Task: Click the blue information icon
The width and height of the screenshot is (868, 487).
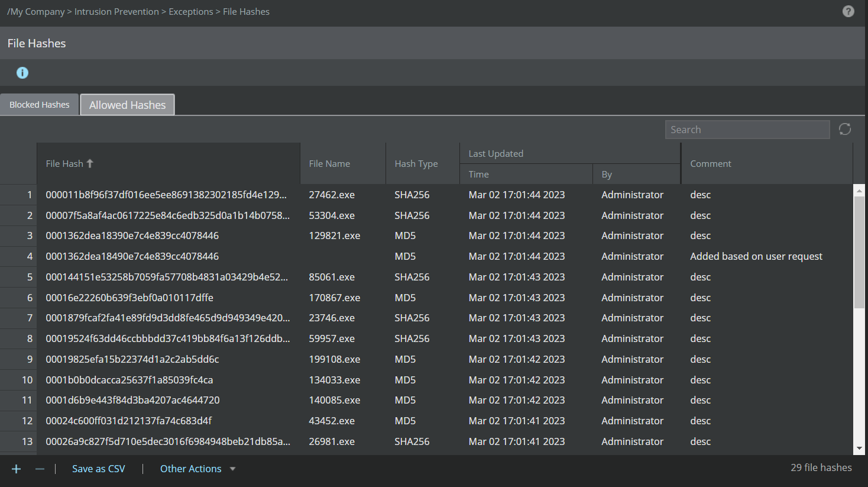Action: tap(22, 73)
